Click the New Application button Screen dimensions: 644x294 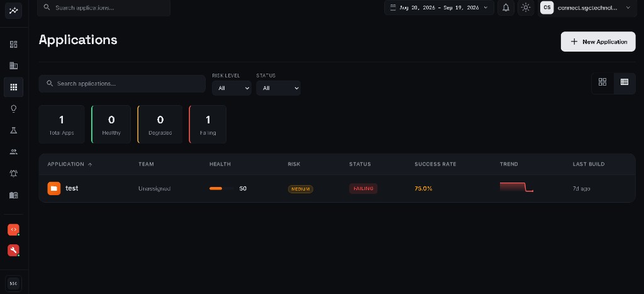click(598, 42)
